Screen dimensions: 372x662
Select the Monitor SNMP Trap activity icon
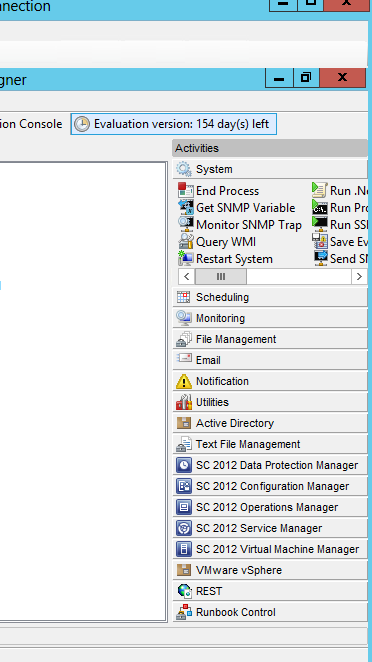[x=186, y=225]
